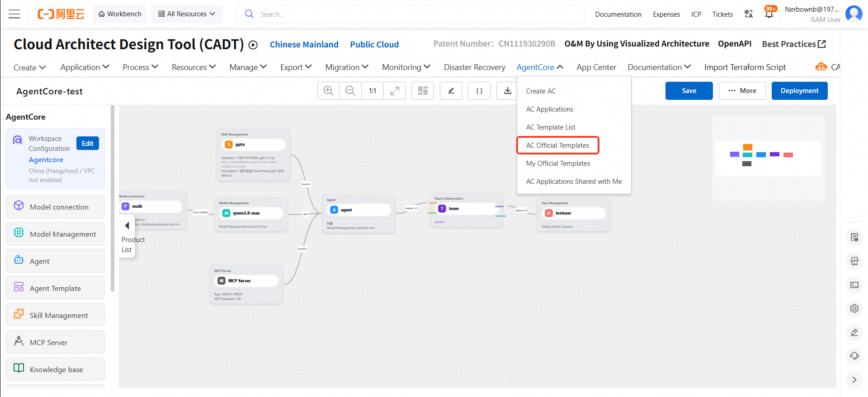
Task: Open the layout grid icon in toolbar
Action: [423, 91]
